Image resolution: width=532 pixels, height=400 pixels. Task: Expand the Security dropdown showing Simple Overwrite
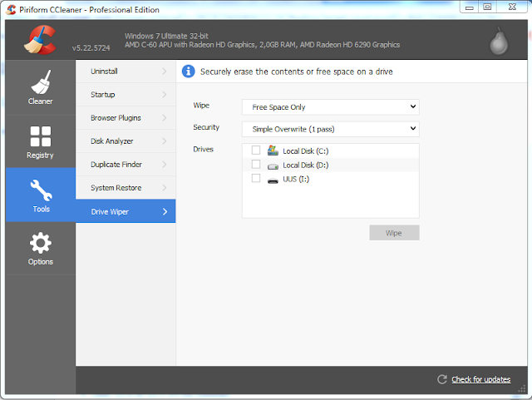330,129
